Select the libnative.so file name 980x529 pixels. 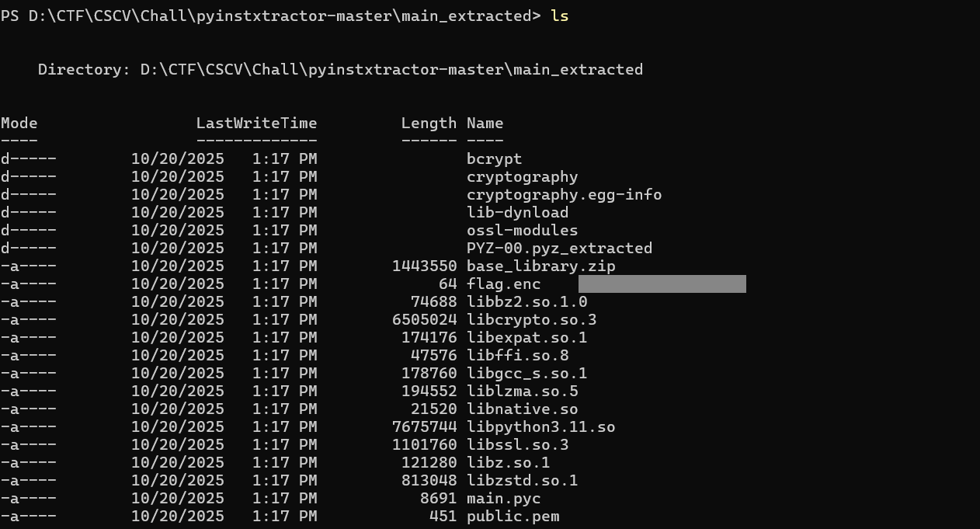click(522, 409)
